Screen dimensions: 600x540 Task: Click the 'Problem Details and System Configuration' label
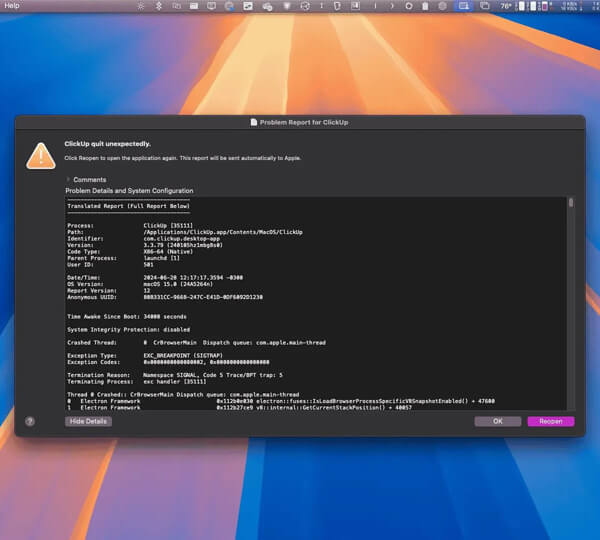point(129,191)
